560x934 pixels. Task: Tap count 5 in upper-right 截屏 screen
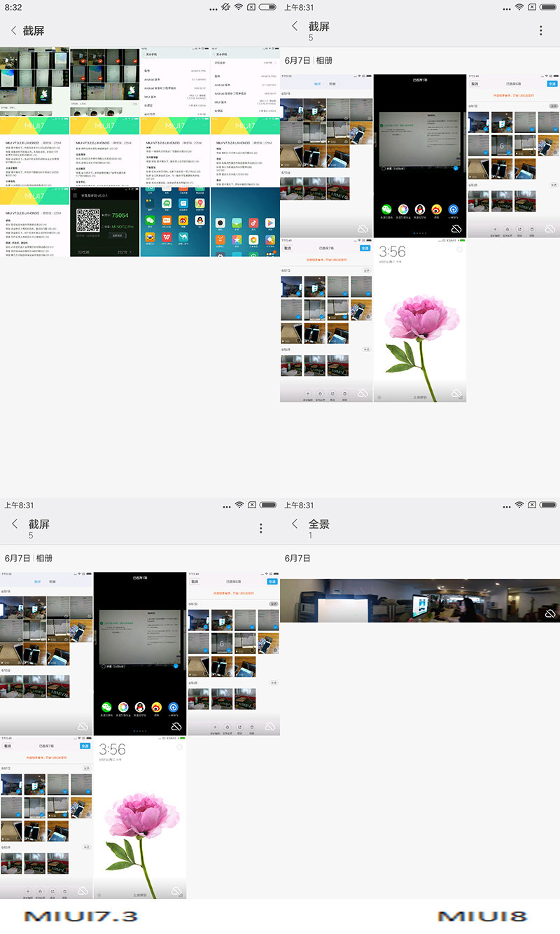pyautogui.click(x=311, y=38)
